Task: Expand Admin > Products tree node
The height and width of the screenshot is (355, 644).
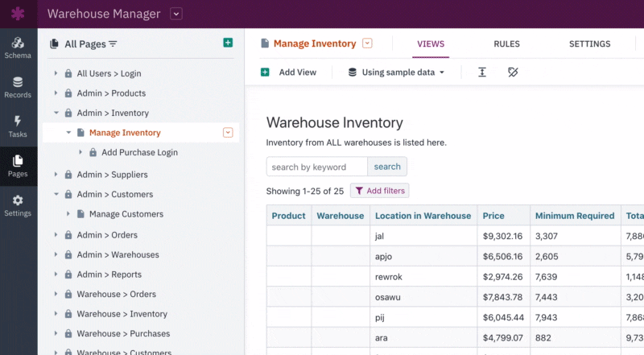Action: click(56, 93)
